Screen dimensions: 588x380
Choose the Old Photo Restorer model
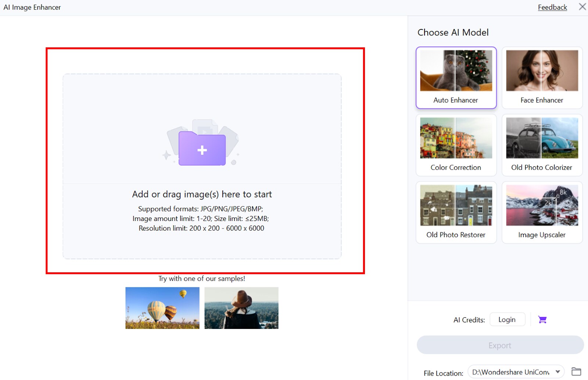pos(456,212)
